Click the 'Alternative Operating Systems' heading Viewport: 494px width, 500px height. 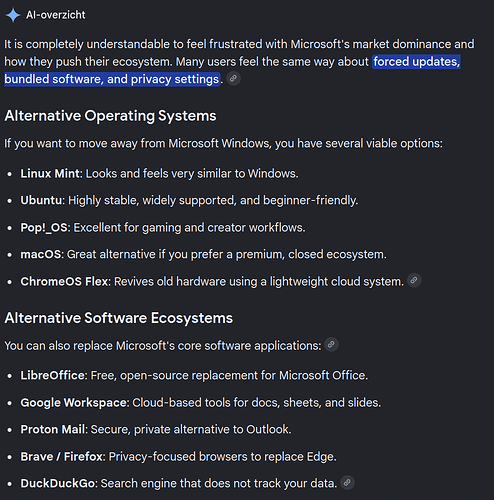pos(110,116)
